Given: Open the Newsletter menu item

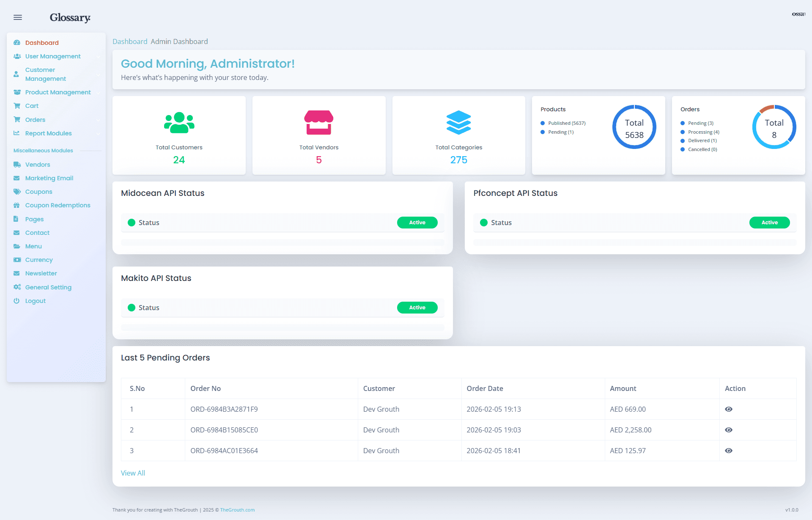Looking at the screenshot, I should point(41,273).
